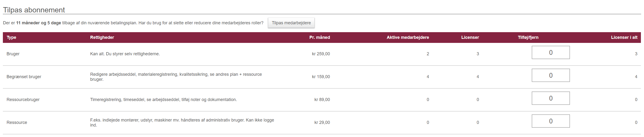Click the Tilføj/fjern column header
The height and width of the screenshot is (137, 644).
click(528, 37)
